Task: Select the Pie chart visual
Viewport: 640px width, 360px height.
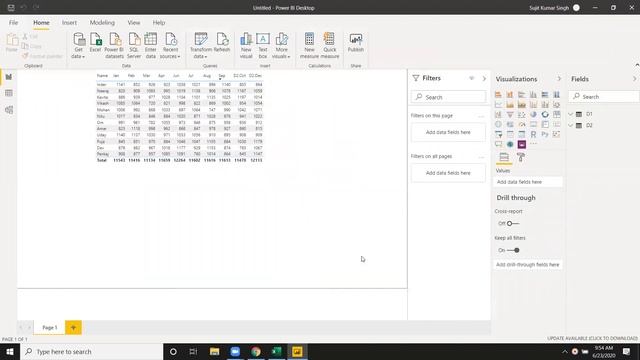Action: pos(533,114)
